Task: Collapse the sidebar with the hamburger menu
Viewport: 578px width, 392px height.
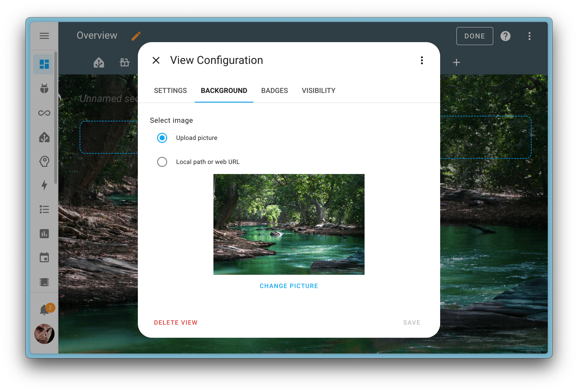Action: click(x=44, y=35)
